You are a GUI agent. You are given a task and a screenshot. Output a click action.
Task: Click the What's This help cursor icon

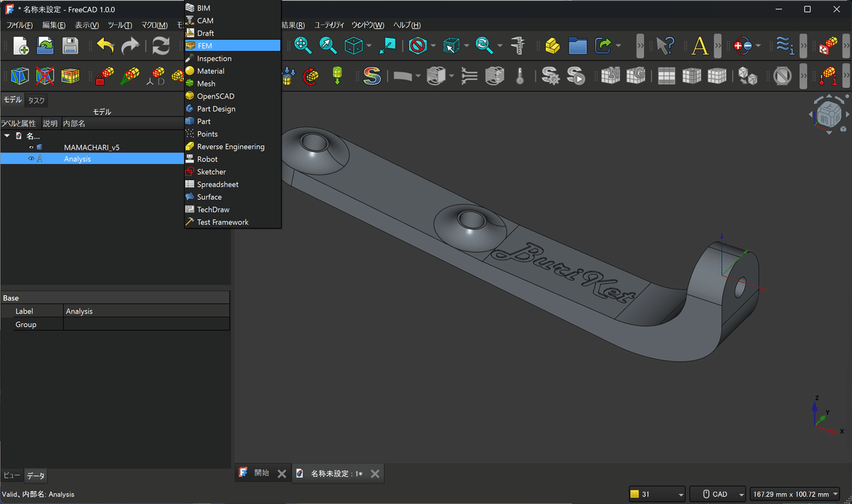pyautogui.click(x=665, y=46)
